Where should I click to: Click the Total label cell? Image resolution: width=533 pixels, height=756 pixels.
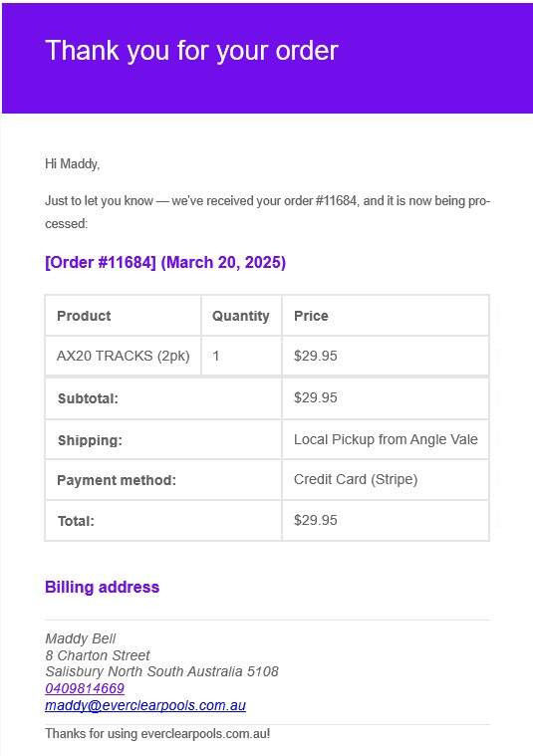tap(163, 521)
